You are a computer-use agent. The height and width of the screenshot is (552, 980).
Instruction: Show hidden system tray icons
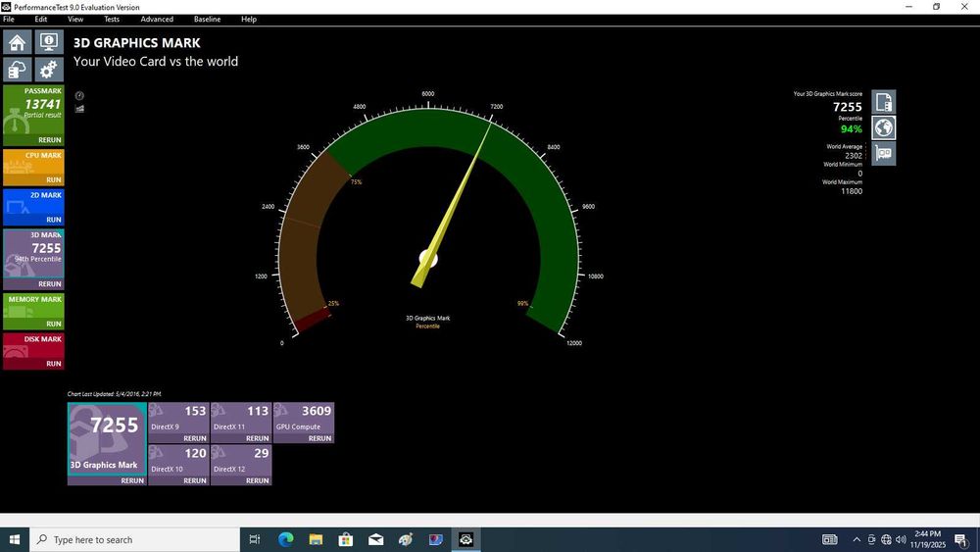[857, 539]
